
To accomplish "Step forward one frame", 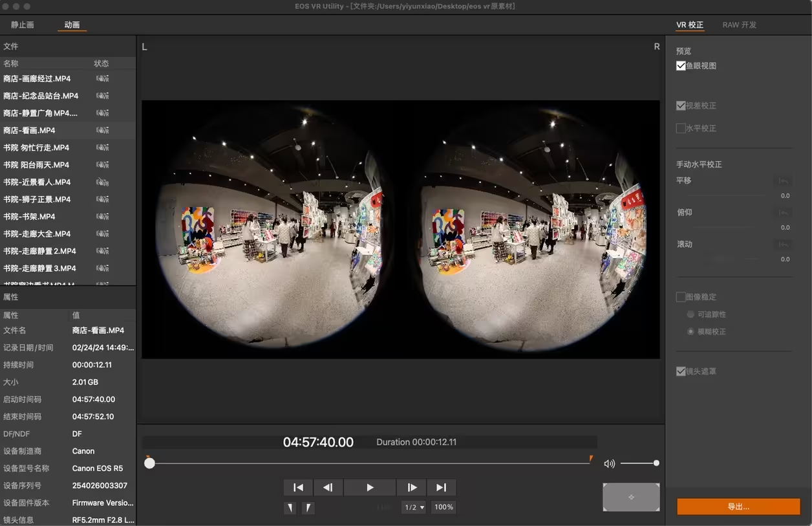I will (412, 487).
